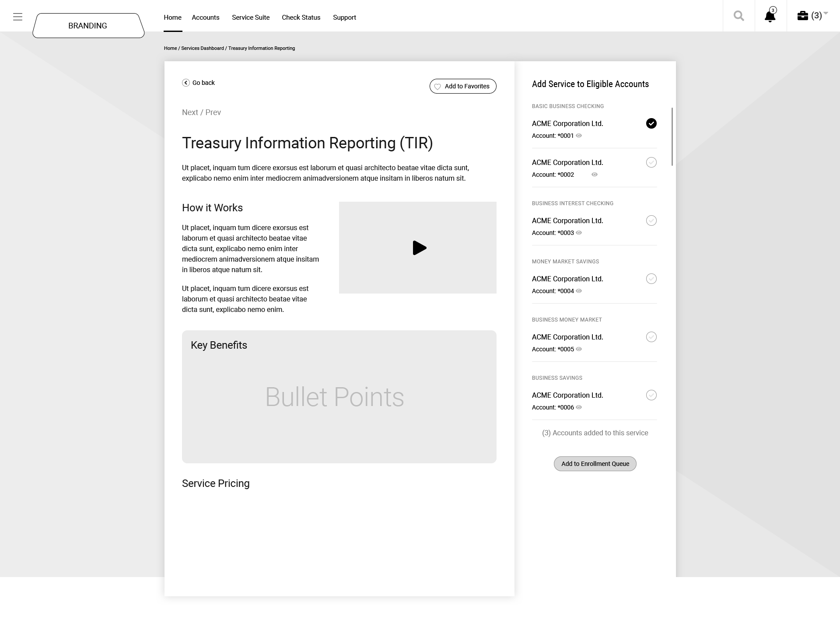This screenshot has height=630, width=840.
Task: Check account *0005 selection
Action: click(651, 337)
